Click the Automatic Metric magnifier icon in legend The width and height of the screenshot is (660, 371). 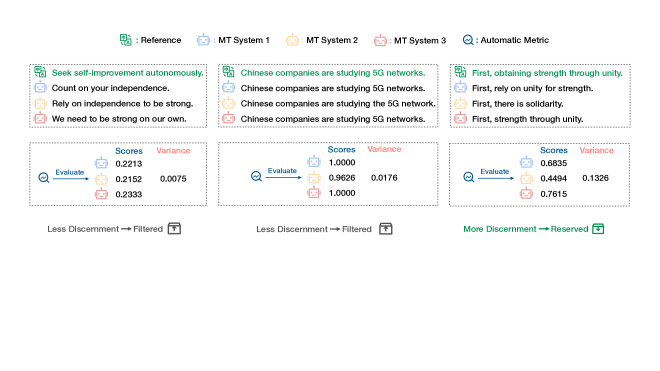[468, 40]
